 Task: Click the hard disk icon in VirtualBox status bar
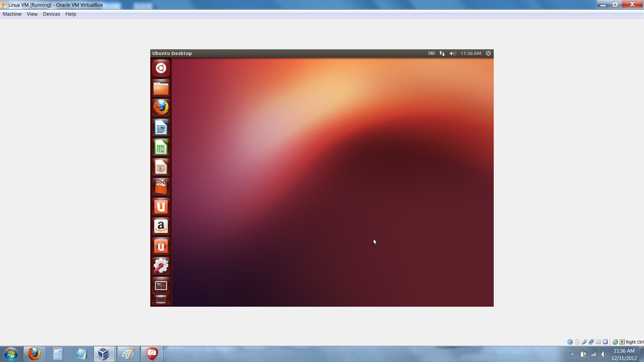click(x=570, y=342)
